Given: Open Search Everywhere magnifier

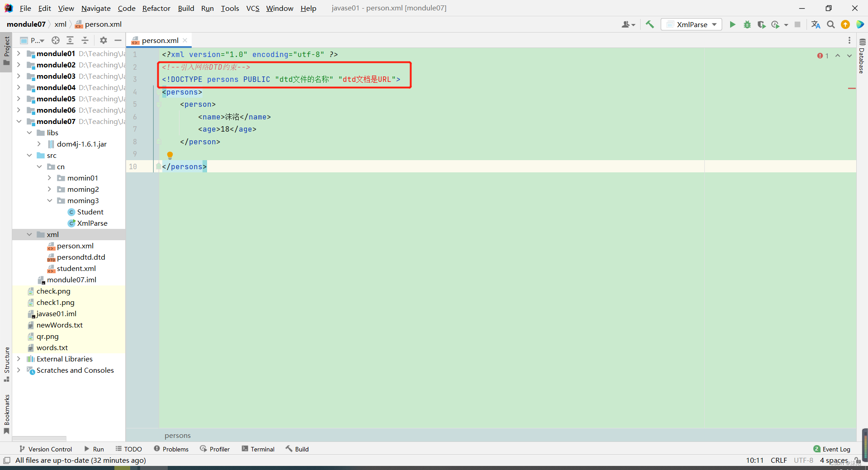Looking at the screenshot, I should coord(830,24).
